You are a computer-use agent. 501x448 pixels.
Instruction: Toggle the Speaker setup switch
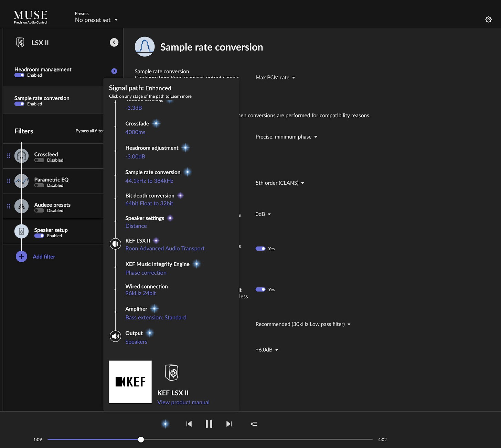point(39,236)
